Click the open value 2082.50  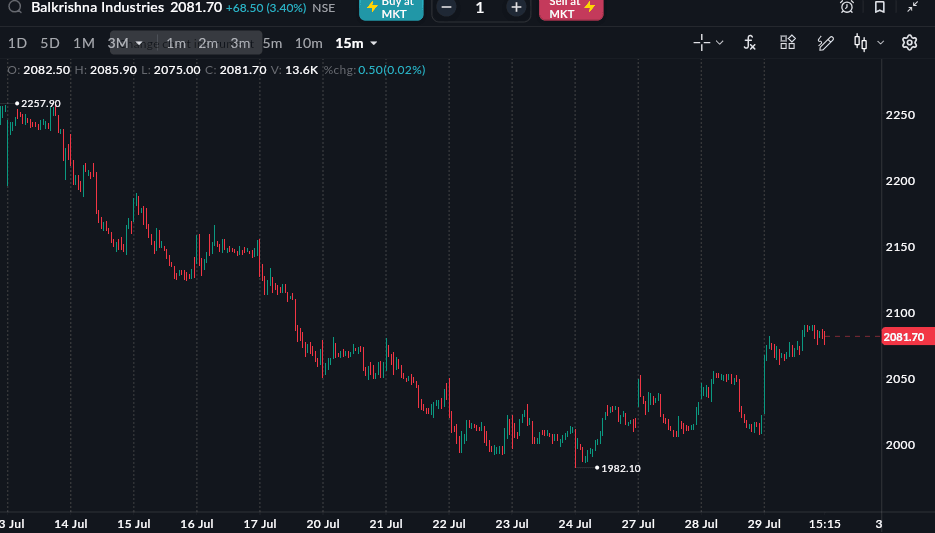tap(47, 70)
